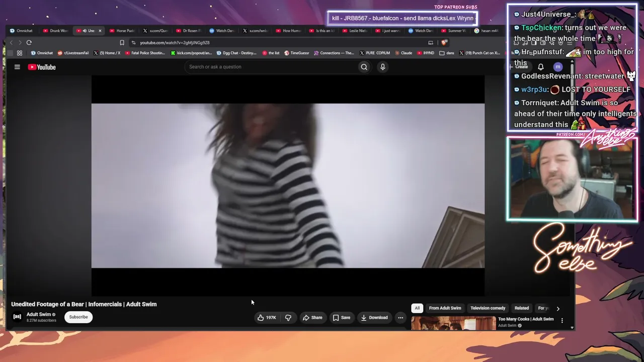Download the video

click(x=374, y=317)
